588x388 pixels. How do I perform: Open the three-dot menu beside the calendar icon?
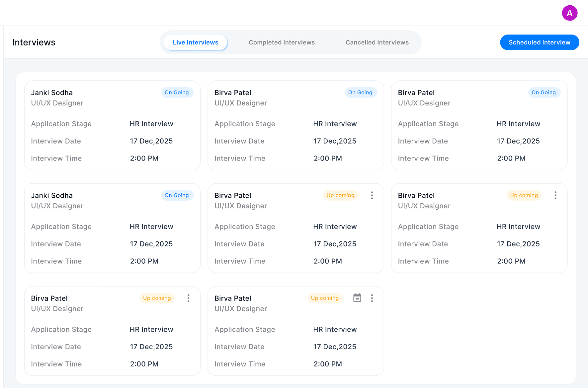pos(372,298)
